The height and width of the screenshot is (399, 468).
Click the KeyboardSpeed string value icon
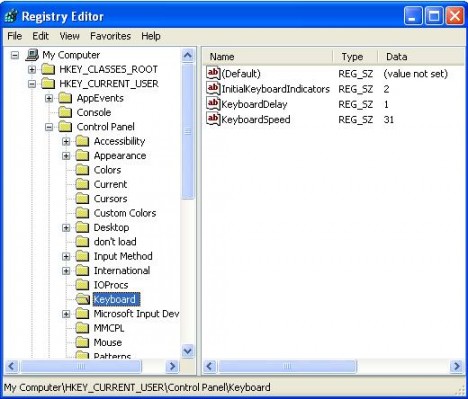(x=213, y=119)
